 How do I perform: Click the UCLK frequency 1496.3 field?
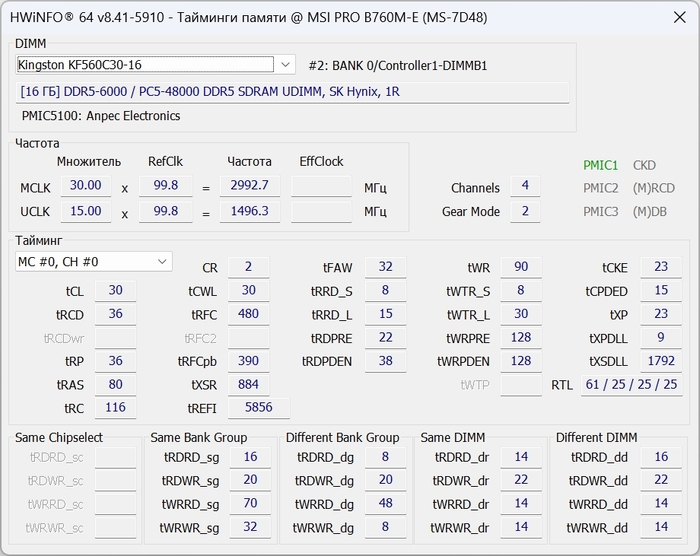(x=249, y=211)
